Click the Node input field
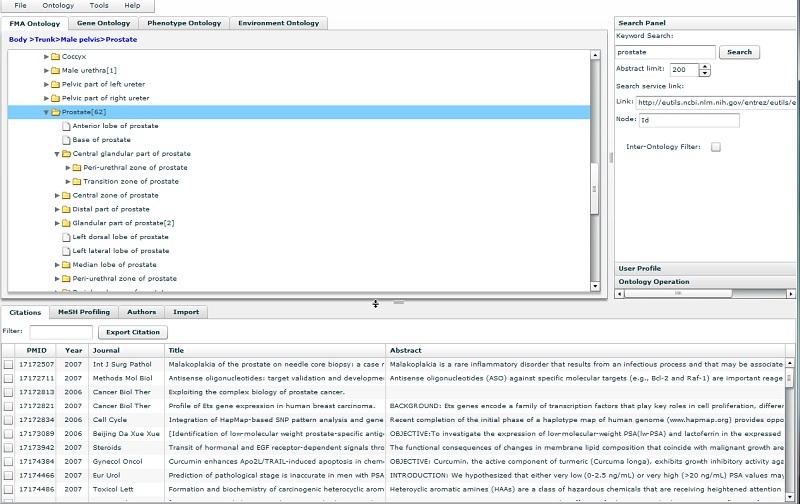This screenshot has width=800, height=504. coord(689,120)
